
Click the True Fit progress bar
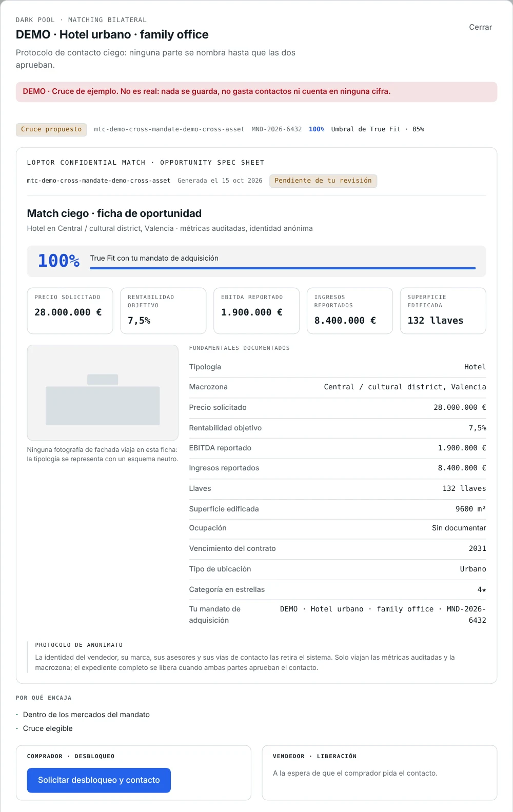[x=283, y=268]
